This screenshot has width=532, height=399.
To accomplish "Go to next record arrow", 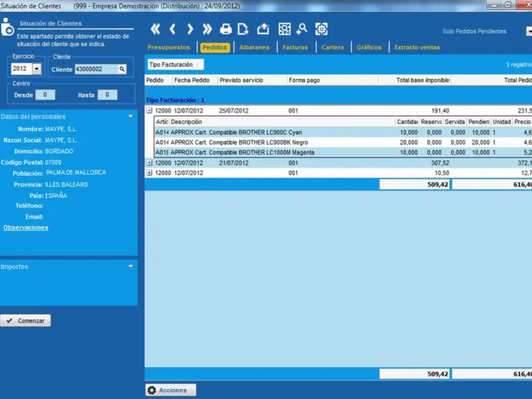I will coord(190,29).
